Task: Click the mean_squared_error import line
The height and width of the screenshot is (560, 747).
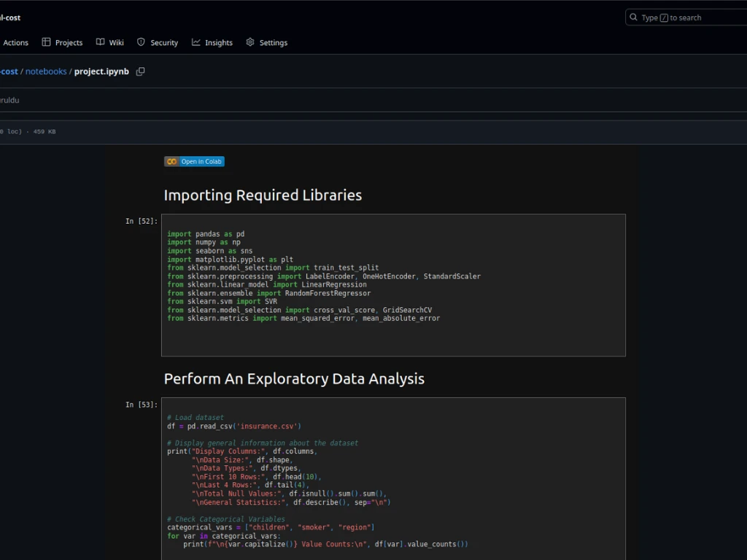Action: pos(303,318)
